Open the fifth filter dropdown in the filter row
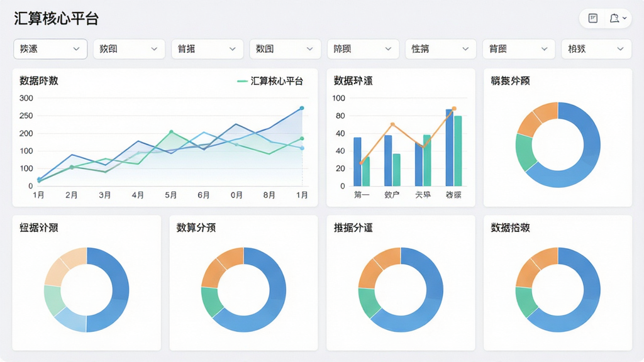The width and height of the screenshot is (644, 362). (x=363, y=49)
